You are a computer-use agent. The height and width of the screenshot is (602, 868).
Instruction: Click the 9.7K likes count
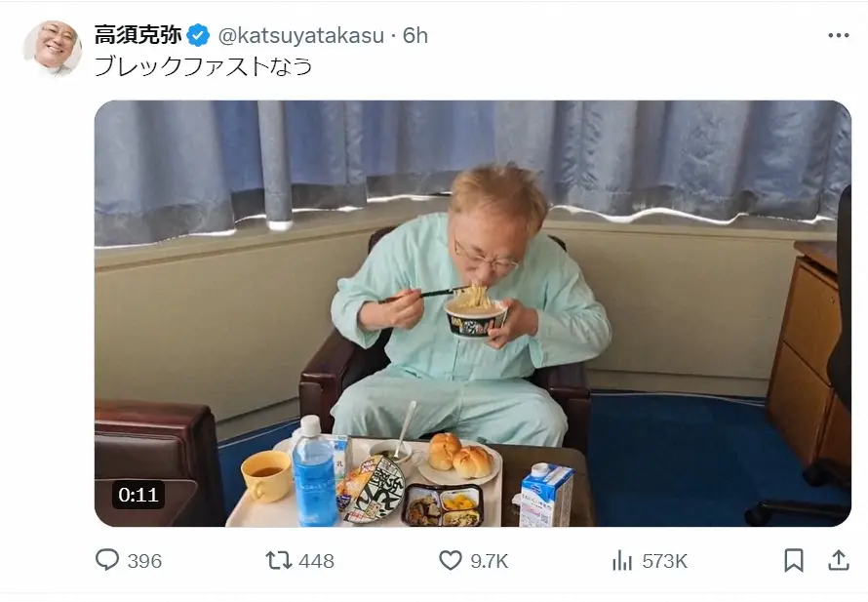[490, 561]
